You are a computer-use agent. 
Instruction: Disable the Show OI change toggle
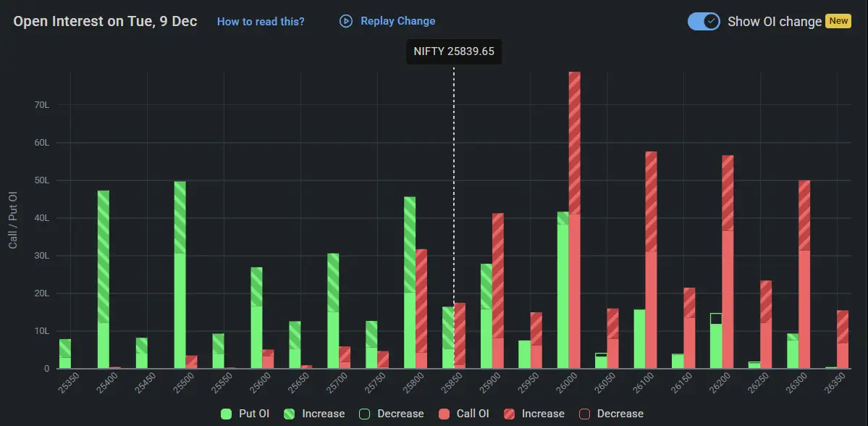[x=703, y=21]
